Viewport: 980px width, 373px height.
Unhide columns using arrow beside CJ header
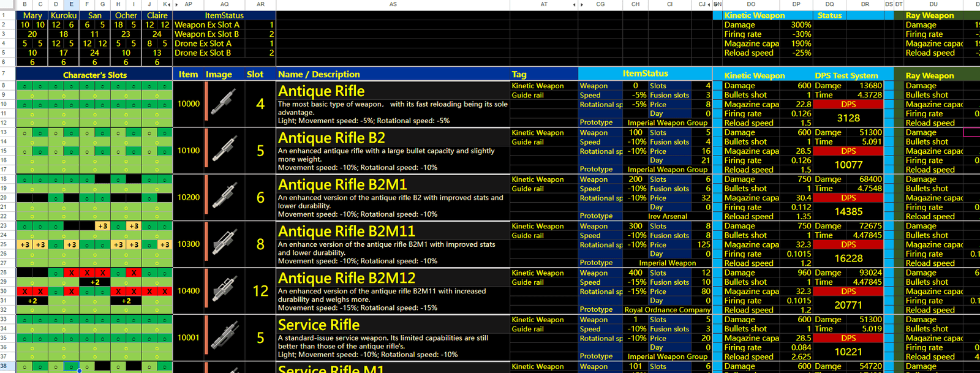[x=709, y=4]
